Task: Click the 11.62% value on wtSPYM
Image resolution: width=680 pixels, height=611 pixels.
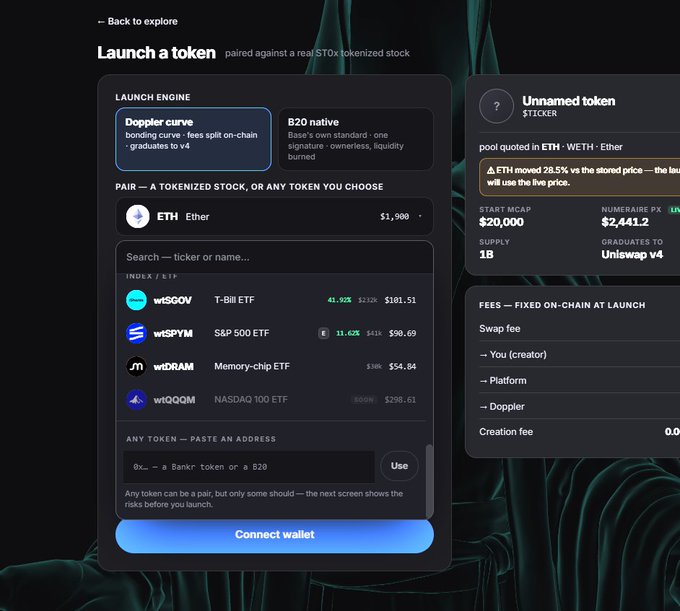Action: [348, 333]
